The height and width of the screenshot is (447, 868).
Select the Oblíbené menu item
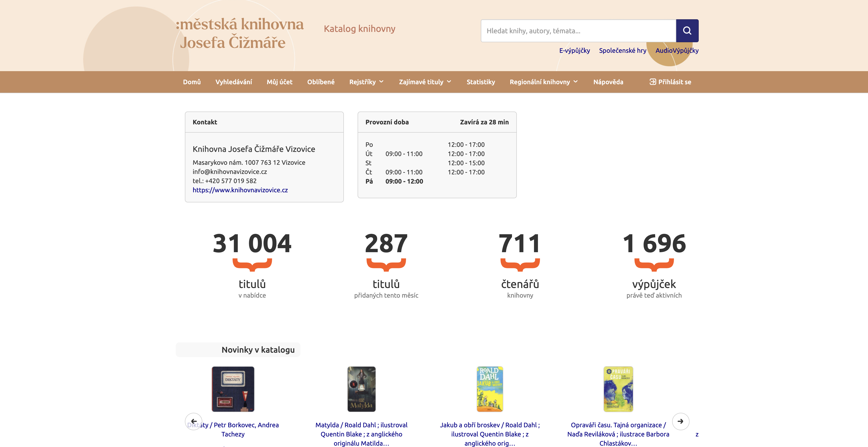[321, 82]
